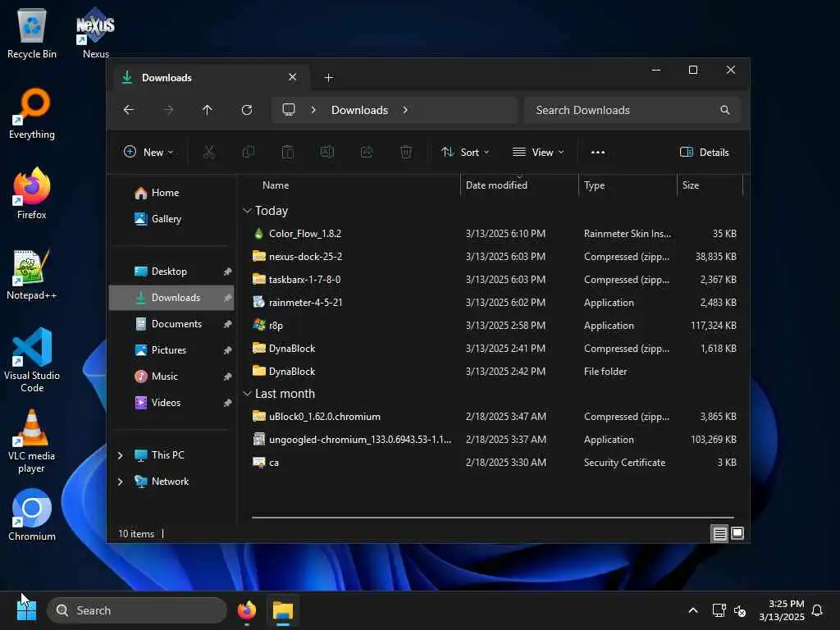Select the Everything desktop shortcut
840x630 pixels.
point(32,114)
